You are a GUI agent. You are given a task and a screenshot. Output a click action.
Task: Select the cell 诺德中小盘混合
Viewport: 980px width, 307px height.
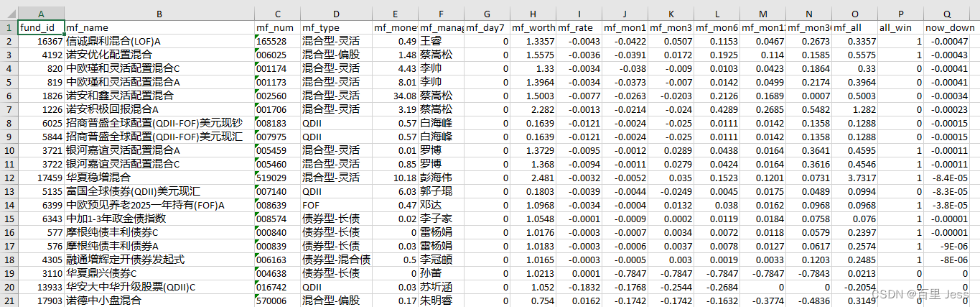coord(159,300)
